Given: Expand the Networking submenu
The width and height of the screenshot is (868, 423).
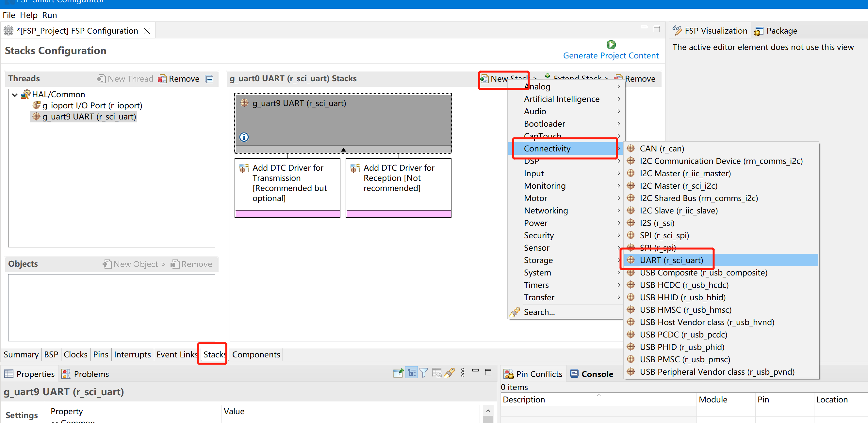Looking at the screenshot, I should coord(566,211).
